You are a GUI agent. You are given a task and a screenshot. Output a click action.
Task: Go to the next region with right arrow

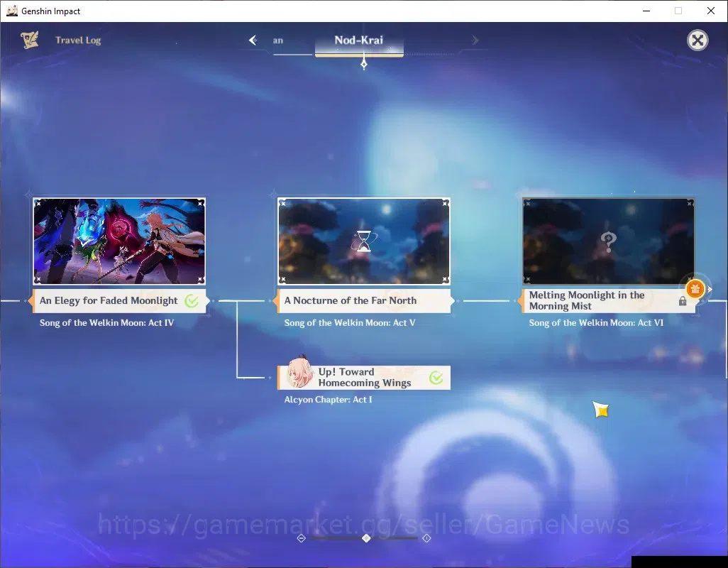point(475,40)
